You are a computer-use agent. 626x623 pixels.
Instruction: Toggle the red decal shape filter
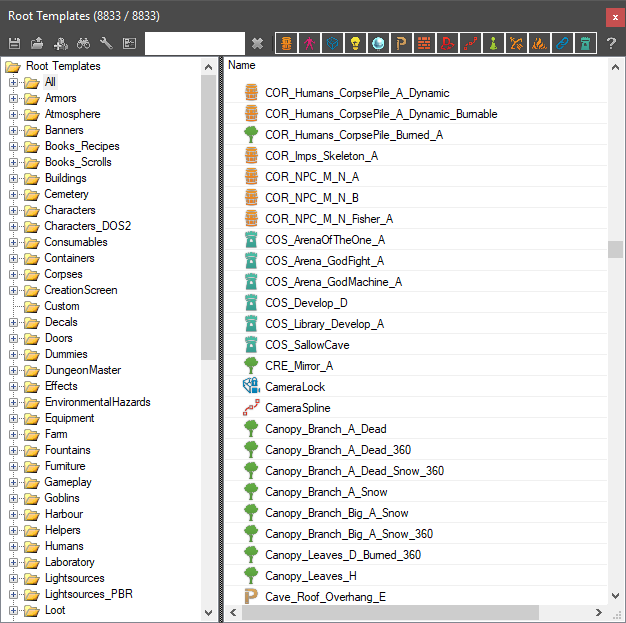coord(447,43)
